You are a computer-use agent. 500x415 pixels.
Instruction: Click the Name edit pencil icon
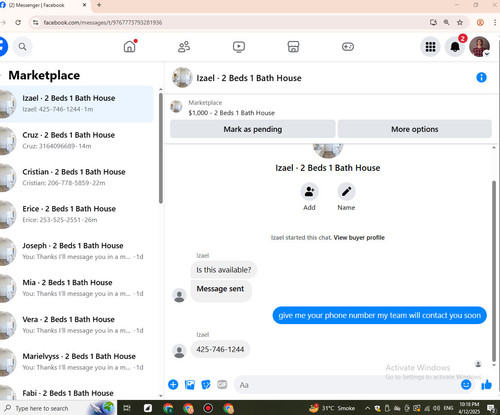[x=346, y=191]
